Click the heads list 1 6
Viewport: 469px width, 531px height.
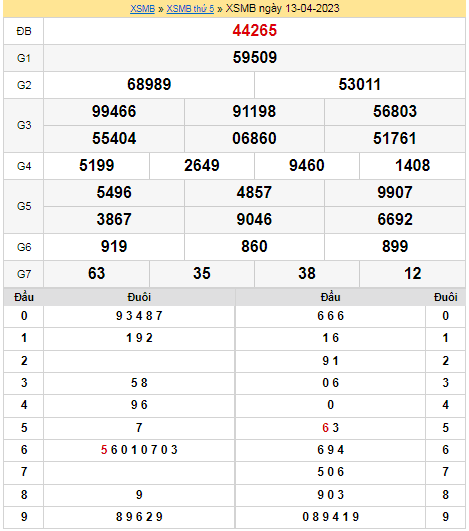[x=331, y=338]
